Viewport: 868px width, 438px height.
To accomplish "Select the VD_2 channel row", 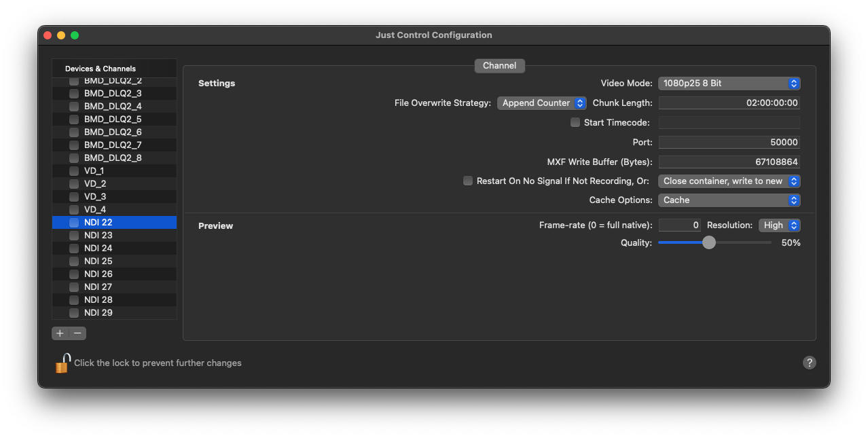I will coord(114,184).
